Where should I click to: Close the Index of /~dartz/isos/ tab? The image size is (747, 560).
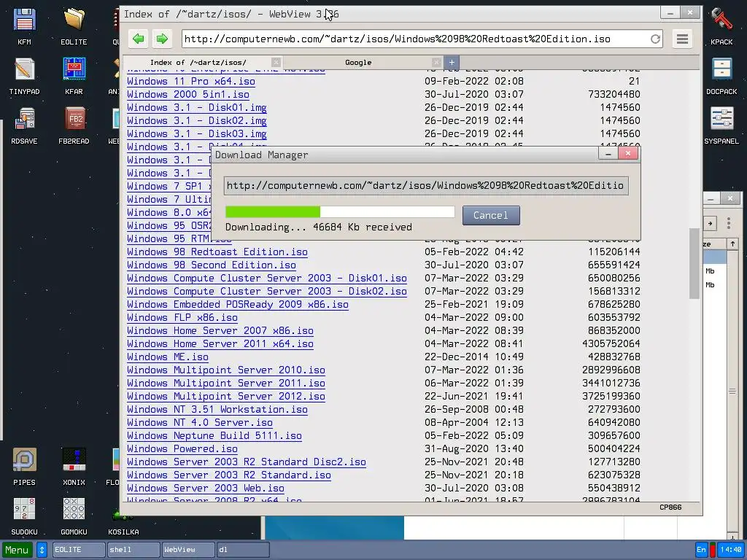(x=276, y=63)
